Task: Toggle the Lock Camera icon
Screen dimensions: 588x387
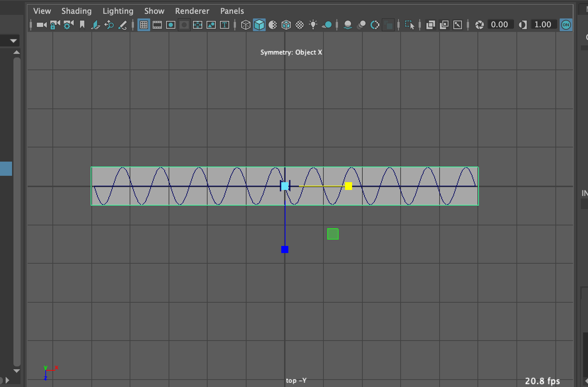Action: 55,25
